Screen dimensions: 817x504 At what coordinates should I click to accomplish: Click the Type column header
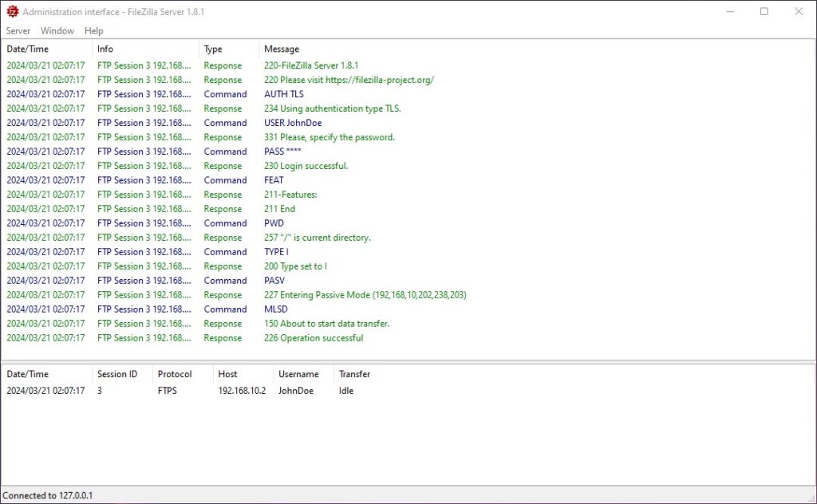pyautogui.click(x=213, y=49)
